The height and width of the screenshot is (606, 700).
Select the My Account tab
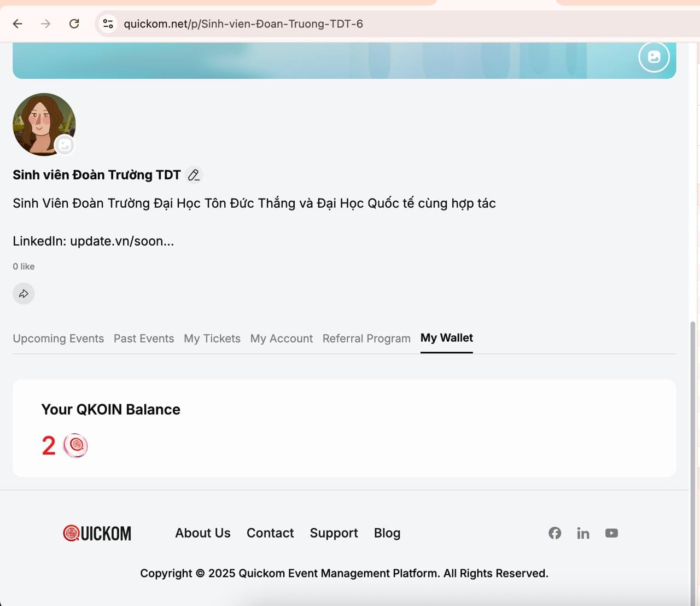282,339
